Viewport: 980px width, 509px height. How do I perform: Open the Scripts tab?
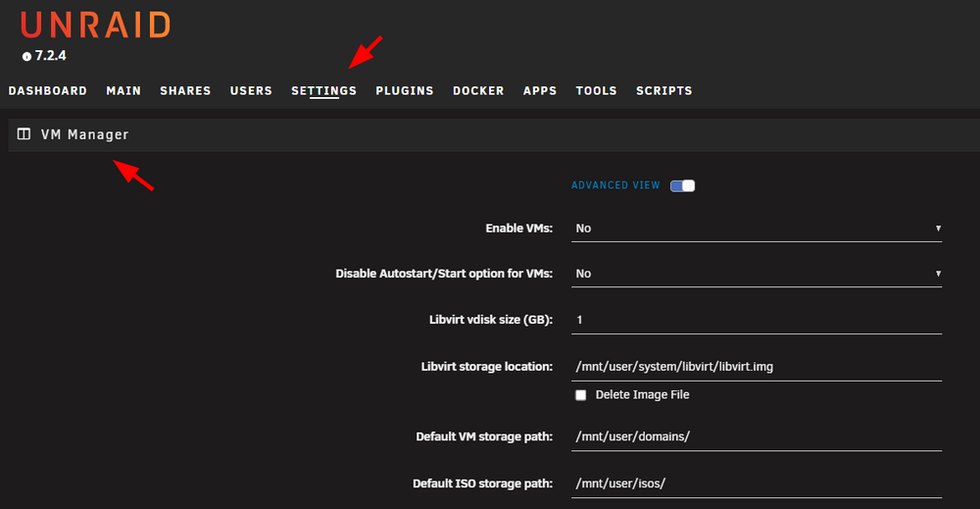tap(664, 90)
